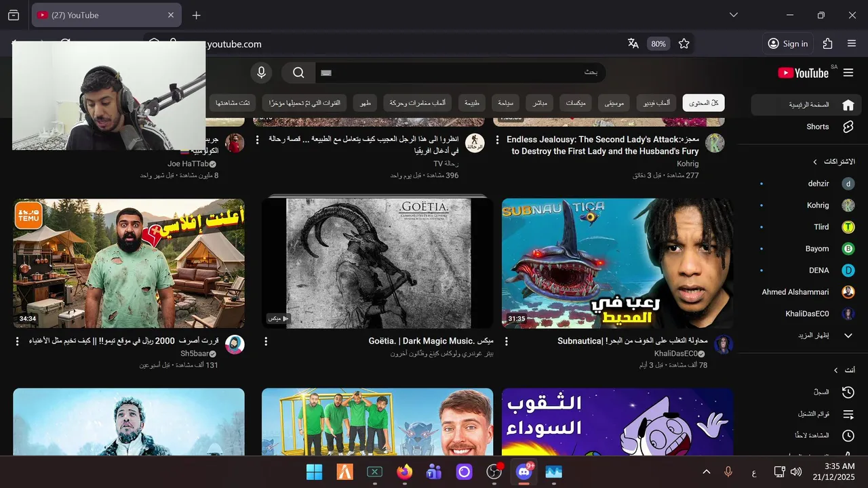Screen dimensions: 868x488
Task: Open the Windows Start menu
Action: point(315,472)
